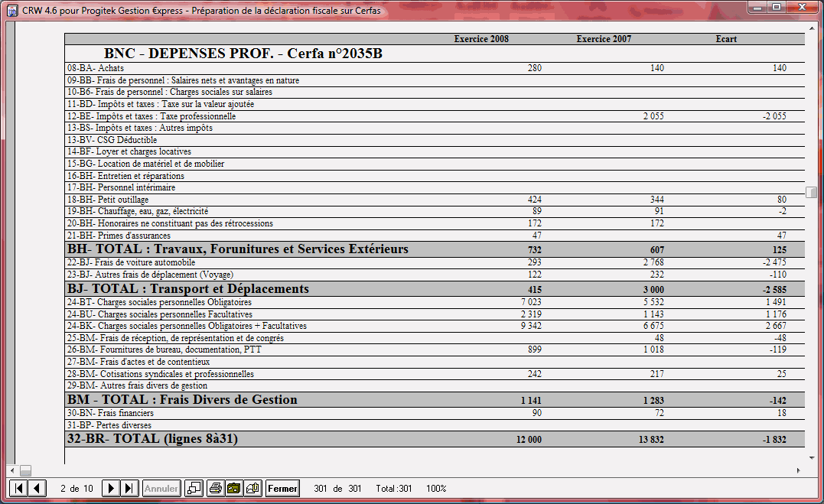The height and width of the screenshot is (504, 824).
Task: Click the send by mail icon
Action: coord(252,488)
